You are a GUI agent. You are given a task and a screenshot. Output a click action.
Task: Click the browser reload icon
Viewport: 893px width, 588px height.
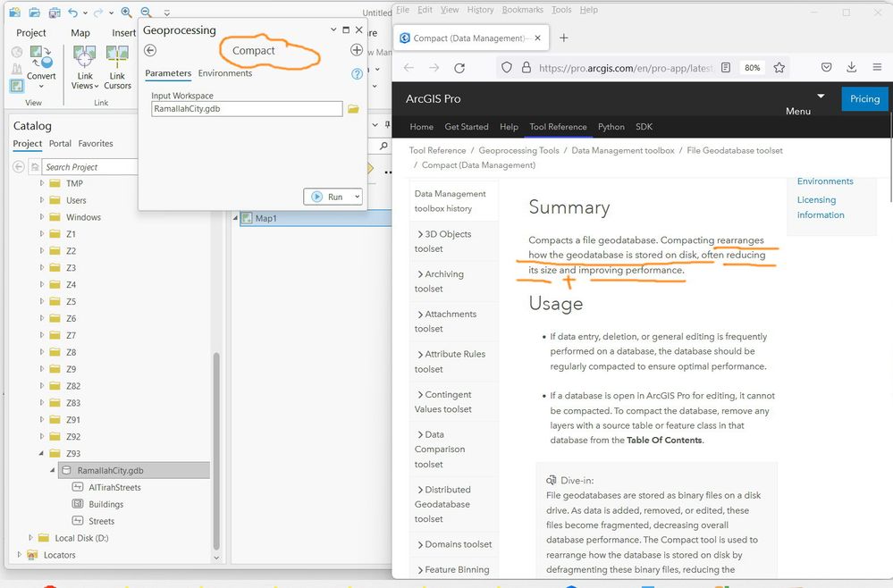459,68
